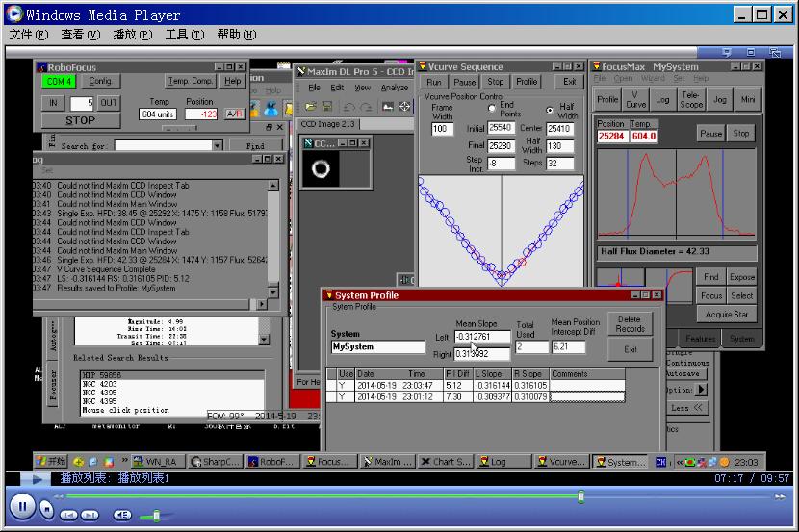Click Run in Vcurve Sequence
799x532 pixels.
click(434, 82)
